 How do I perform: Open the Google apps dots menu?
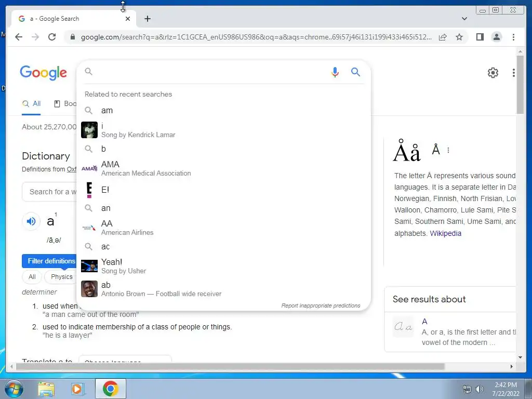514,73
